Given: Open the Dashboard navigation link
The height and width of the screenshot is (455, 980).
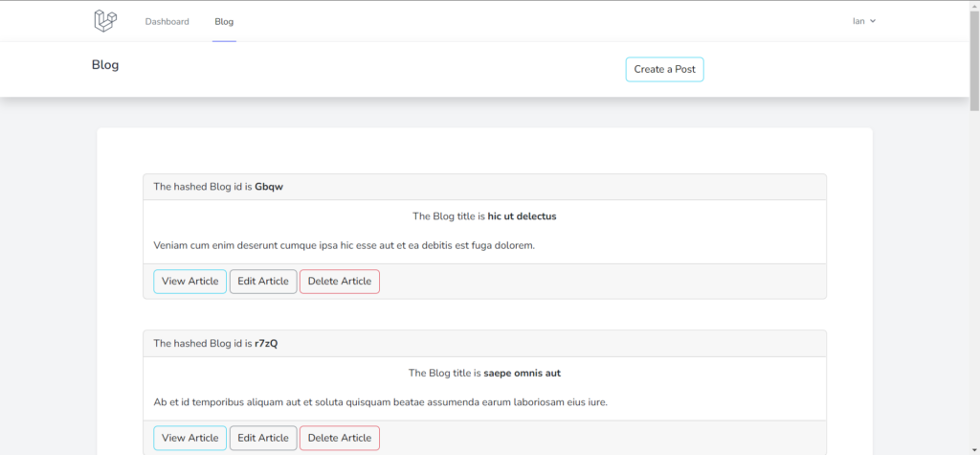Looking at the screenshot, I should (x=167, y=21).
